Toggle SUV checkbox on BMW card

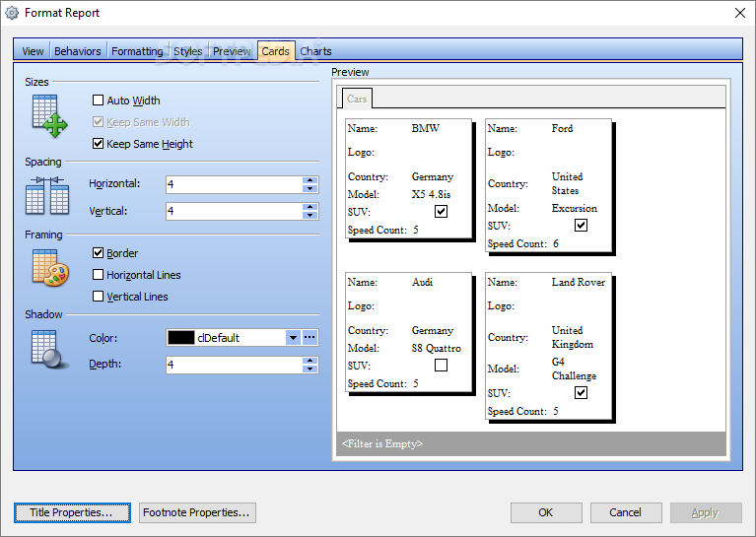point(442,212)
